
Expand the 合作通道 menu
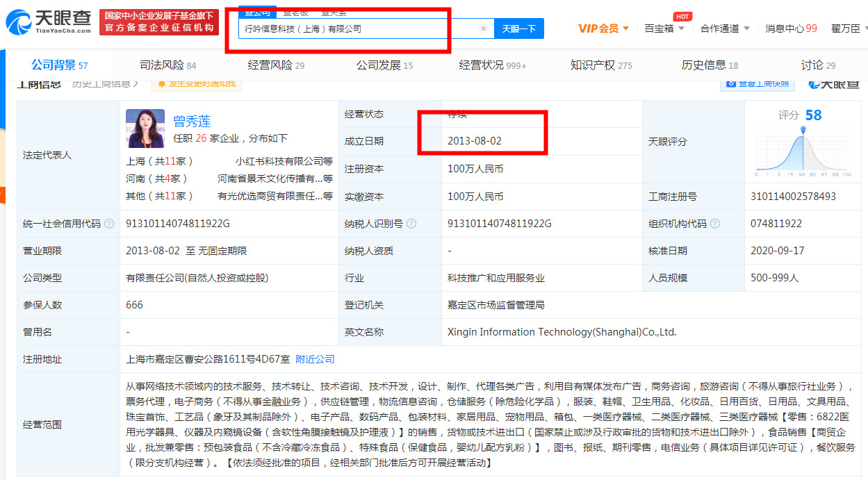point(725,28)
